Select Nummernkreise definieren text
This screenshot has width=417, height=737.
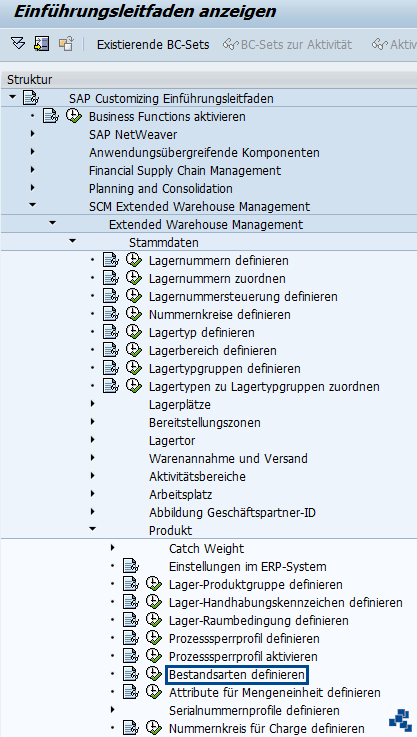click(220, 314)
